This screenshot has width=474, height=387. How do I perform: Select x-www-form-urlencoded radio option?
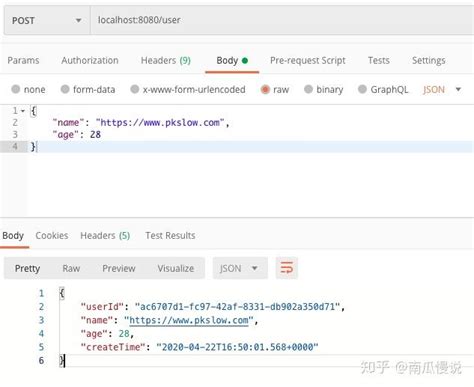point(135,89)
